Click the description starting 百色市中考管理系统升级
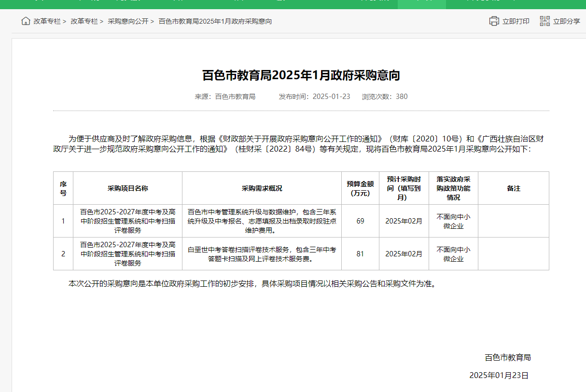 [x=262, y=221]
